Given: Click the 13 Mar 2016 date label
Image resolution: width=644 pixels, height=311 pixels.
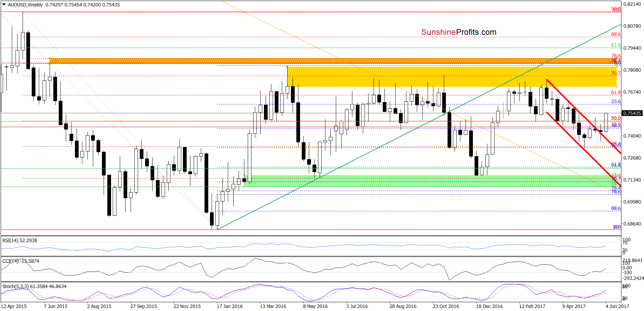Looking at the screenshot, I should (273, 306).
